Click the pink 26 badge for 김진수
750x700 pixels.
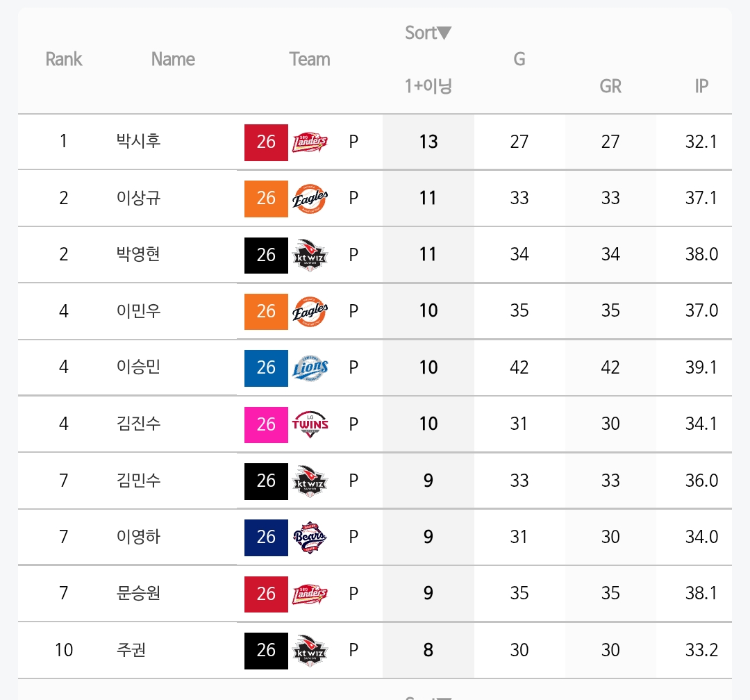266,424
